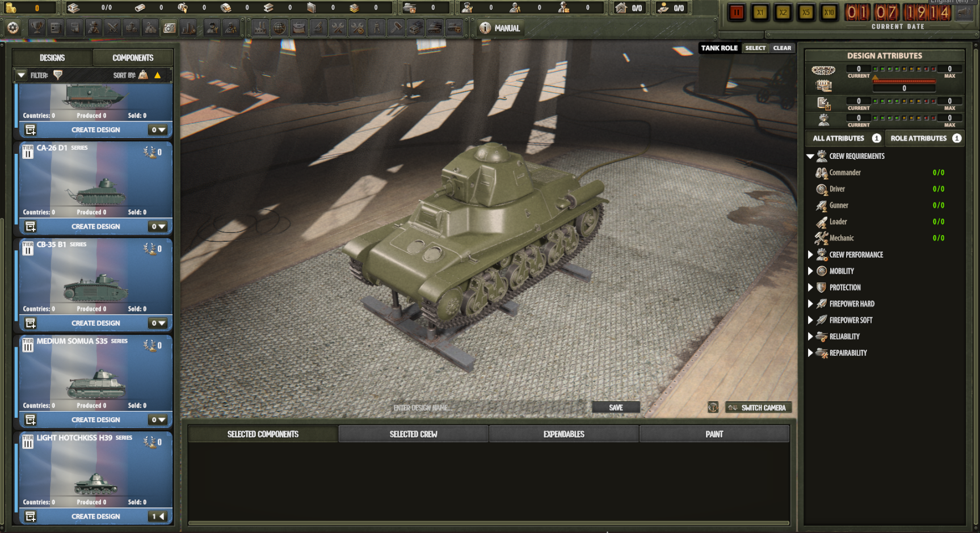Click the Save design button
This screenshot has width=980, height=533.
click(616, 408)
